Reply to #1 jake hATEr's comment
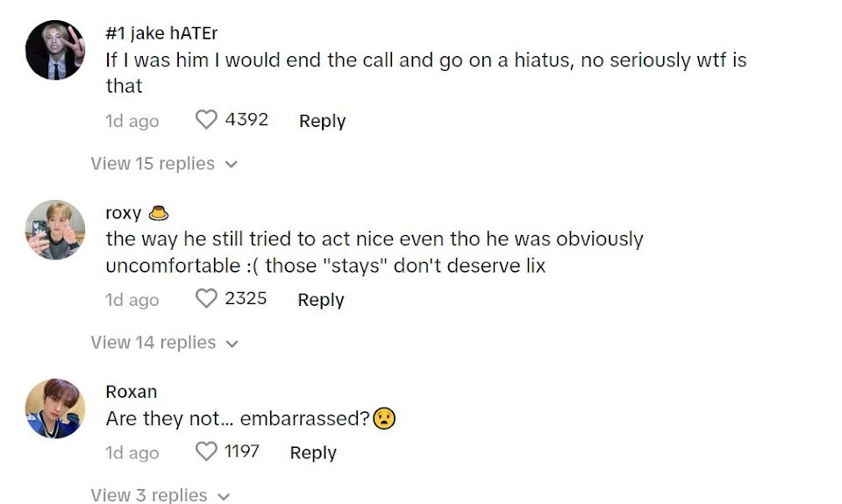The image size is (842, 504). pos(322,121)
